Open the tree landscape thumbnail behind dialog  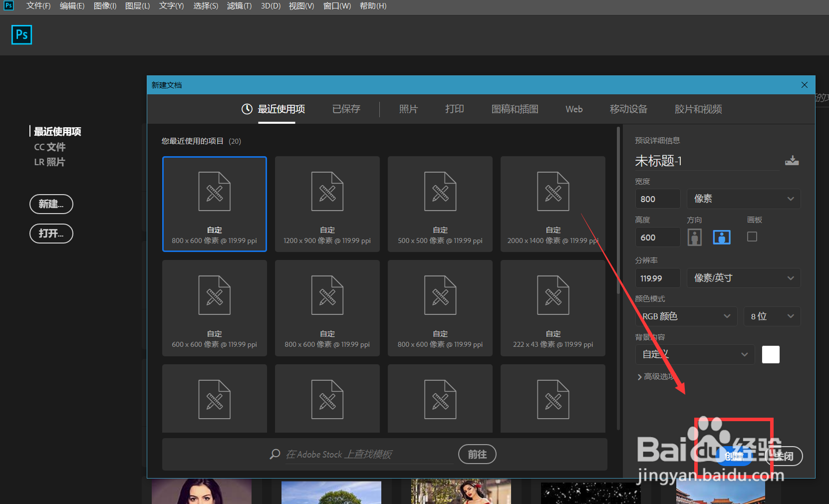(x=331, y=493)
